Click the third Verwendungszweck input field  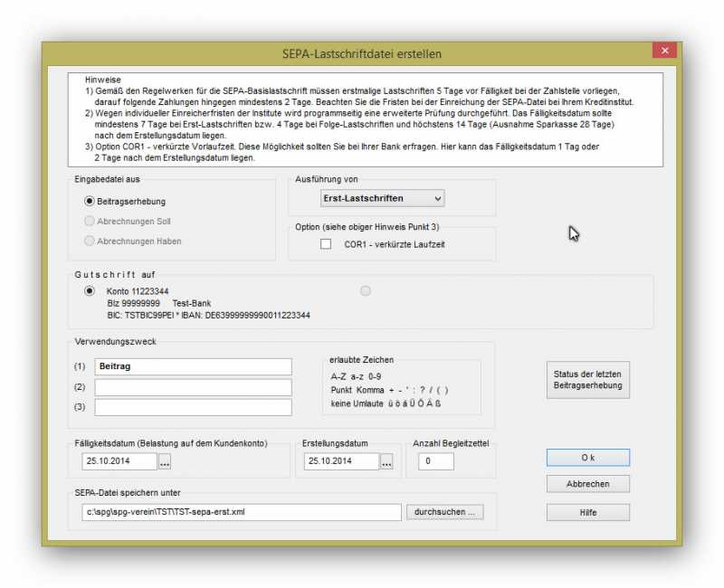(x=193, y=407)
